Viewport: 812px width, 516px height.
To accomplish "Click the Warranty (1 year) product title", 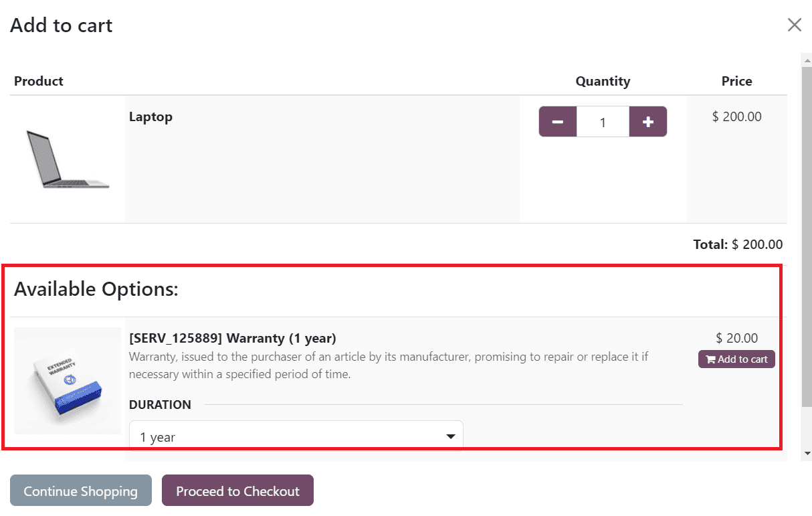I will pyautogui.click(x=233, y=338).
